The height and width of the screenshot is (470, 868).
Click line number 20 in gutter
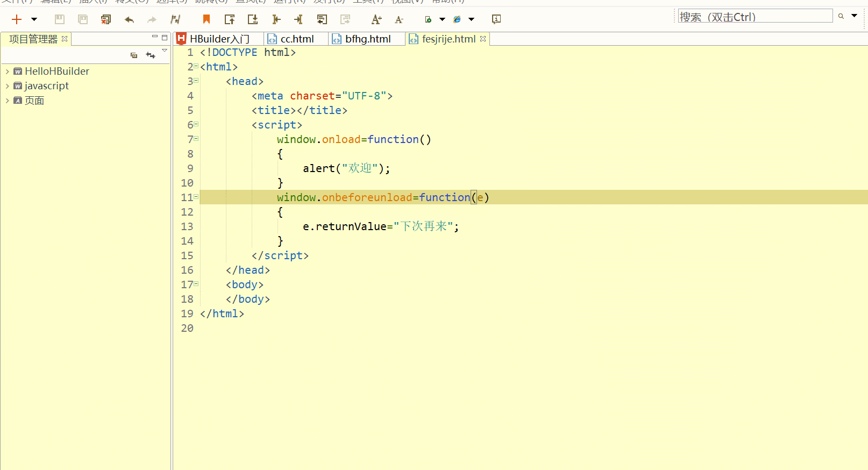tap(187, 328)
